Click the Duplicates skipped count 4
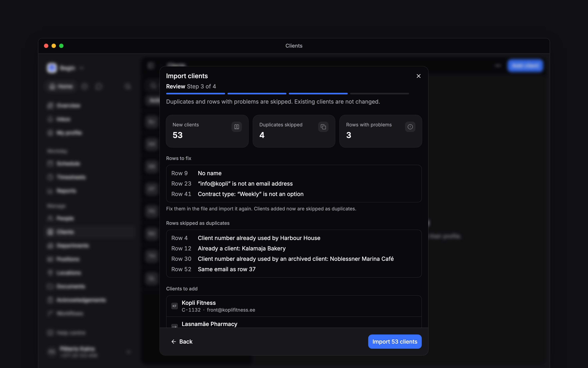Screen dimensions: 588x368 pyautogui.click(x=262, y=135)
